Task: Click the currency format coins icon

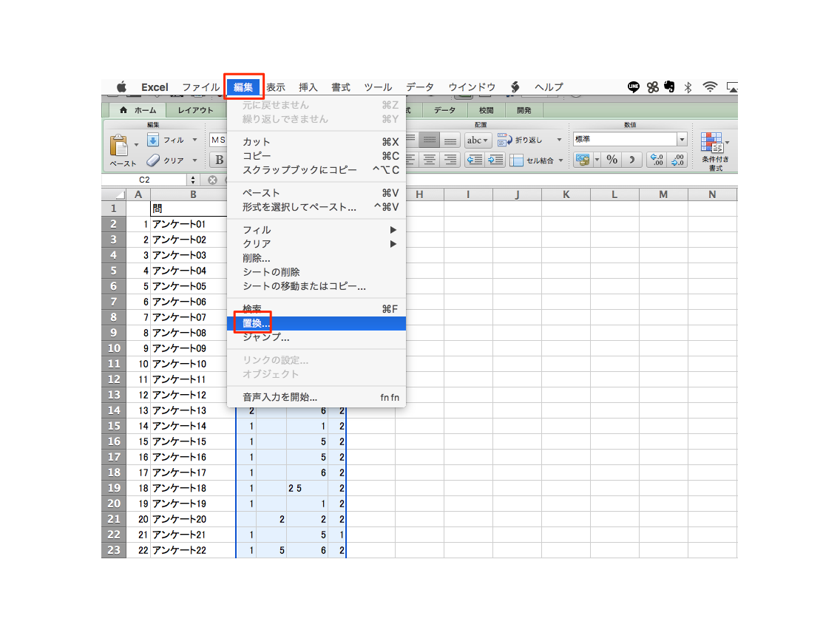Action: point(583,160)
